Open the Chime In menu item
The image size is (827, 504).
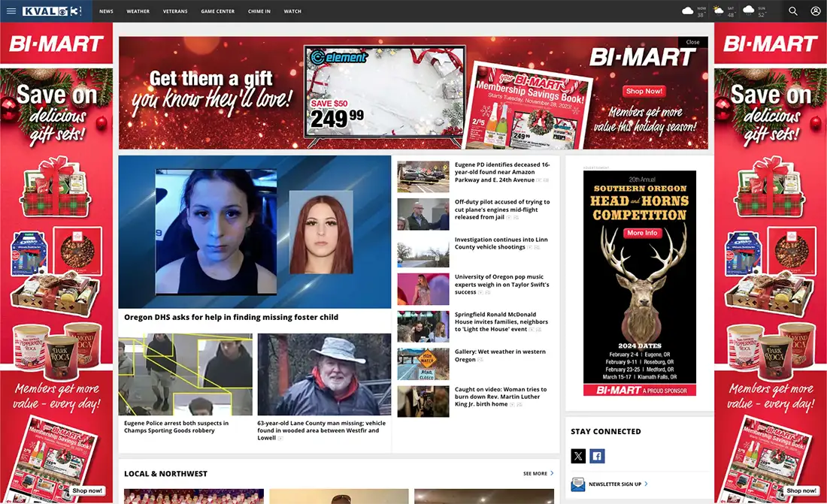[259, 11]
